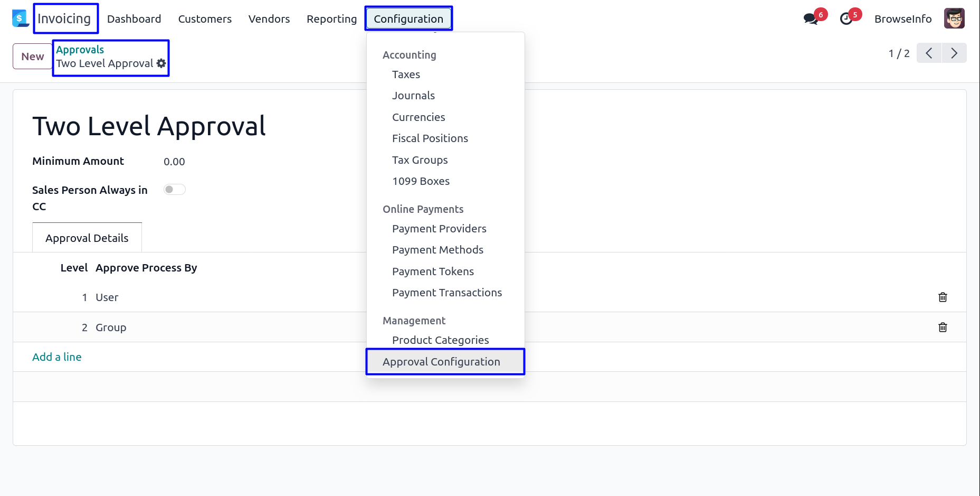
Task: Toggle Sales Person Always in CC
Action: [x=174, y=190]
